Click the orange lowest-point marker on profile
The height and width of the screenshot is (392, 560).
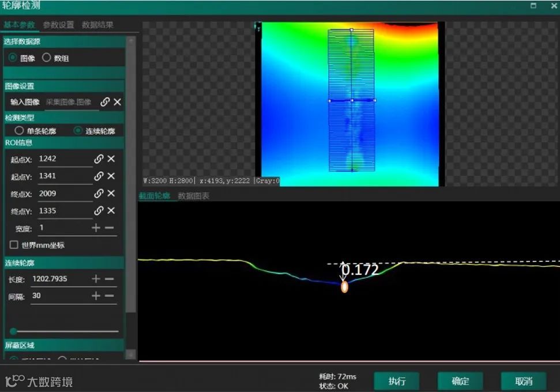(x=344, y=287)
